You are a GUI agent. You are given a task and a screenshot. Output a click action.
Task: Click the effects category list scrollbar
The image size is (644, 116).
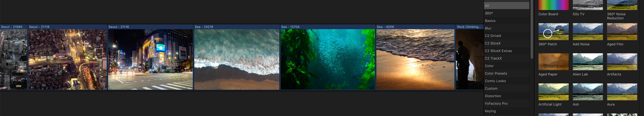(x=531, y=30)
